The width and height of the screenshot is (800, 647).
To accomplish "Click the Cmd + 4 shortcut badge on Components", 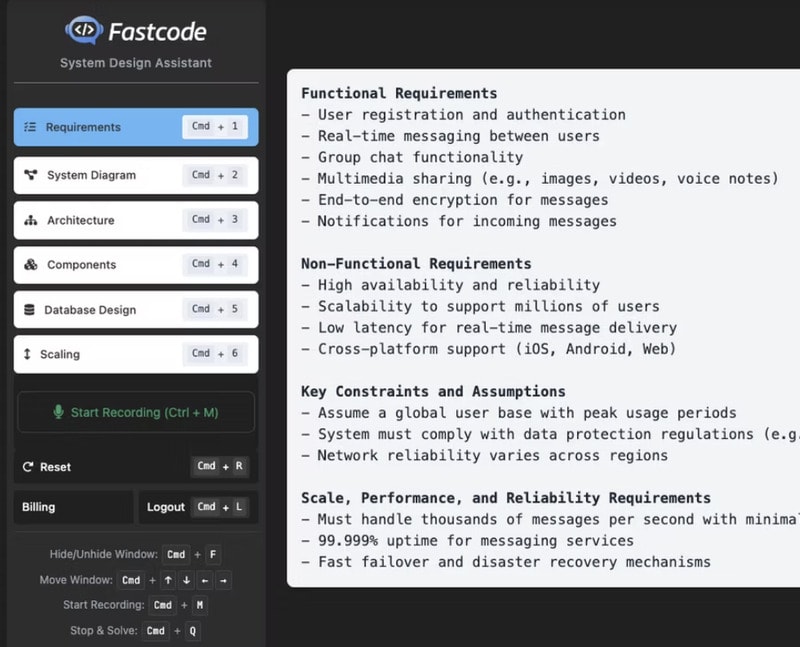I will (215, 264).
